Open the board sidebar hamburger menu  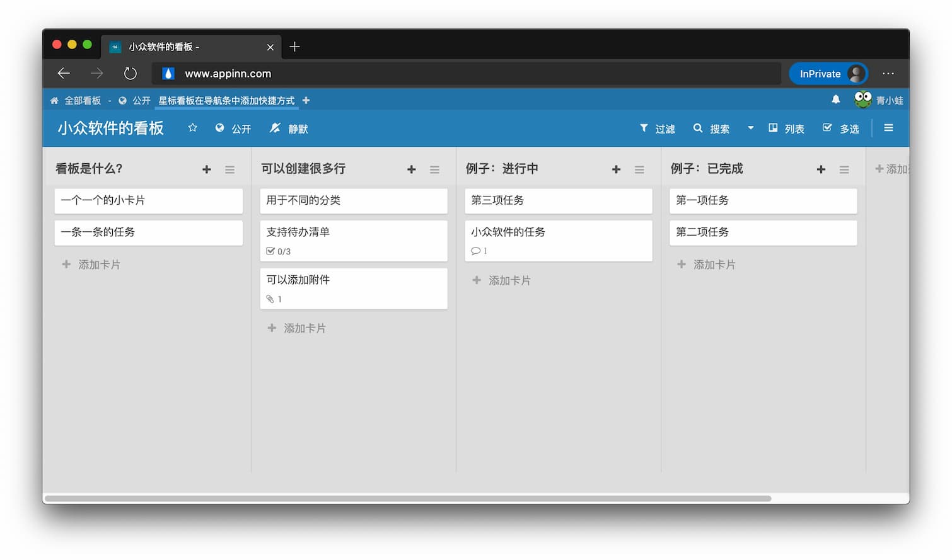tap(888, 128)
